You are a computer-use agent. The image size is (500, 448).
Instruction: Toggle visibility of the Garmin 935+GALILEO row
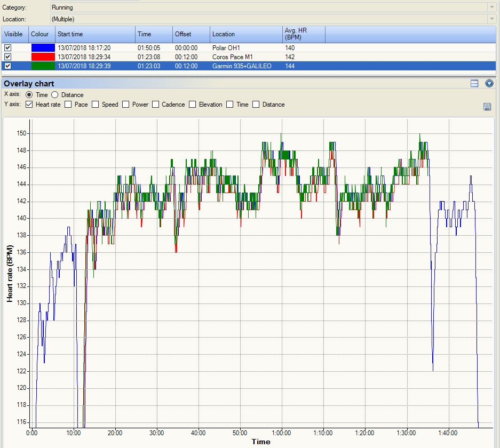pos(7,66)
